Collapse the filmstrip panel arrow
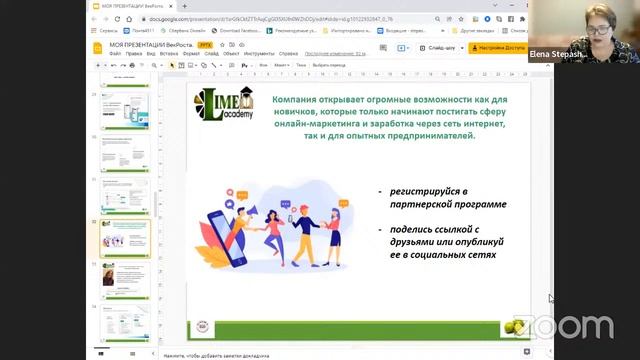 153,353
